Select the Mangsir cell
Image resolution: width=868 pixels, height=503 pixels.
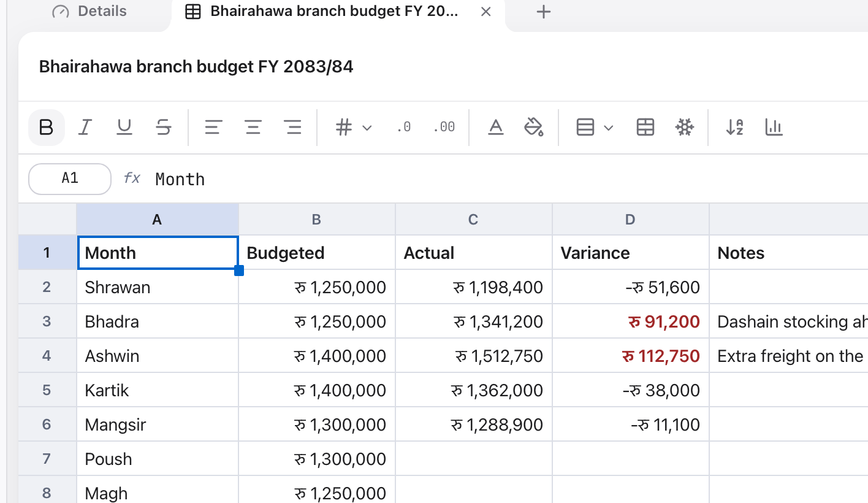158,424
